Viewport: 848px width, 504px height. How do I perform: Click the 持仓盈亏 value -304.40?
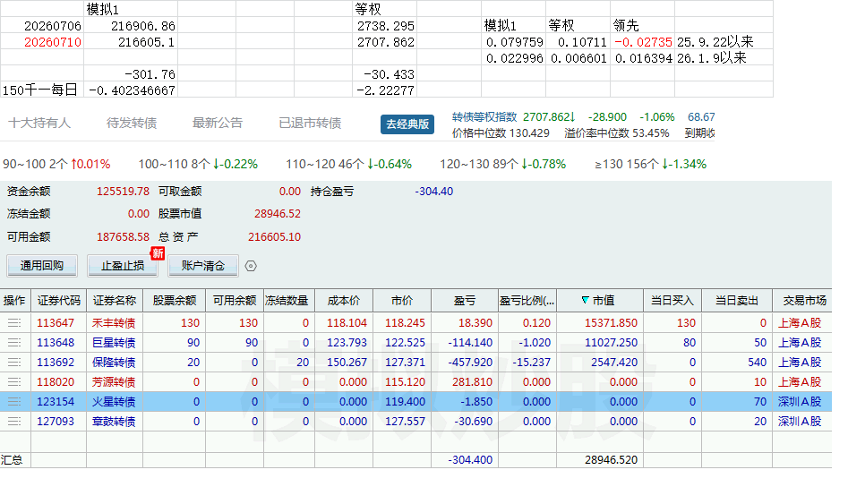coord(433,191)
